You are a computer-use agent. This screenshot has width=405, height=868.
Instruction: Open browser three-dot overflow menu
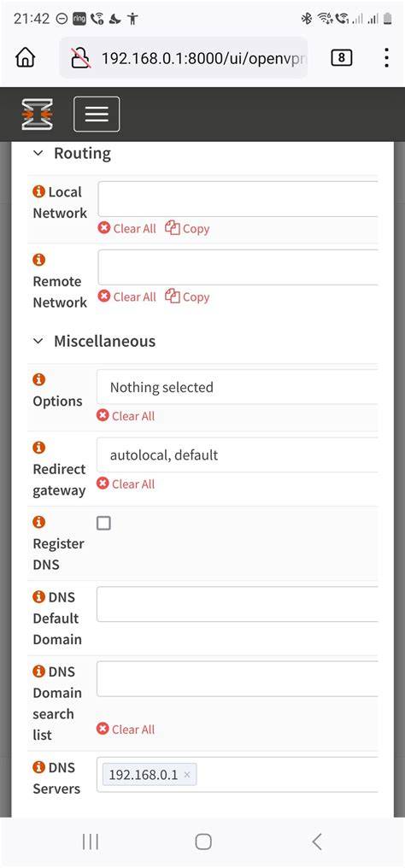(x=386, y=57)
